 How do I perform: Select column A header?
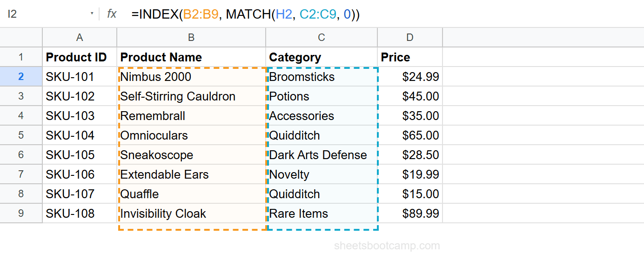[80, 38]
